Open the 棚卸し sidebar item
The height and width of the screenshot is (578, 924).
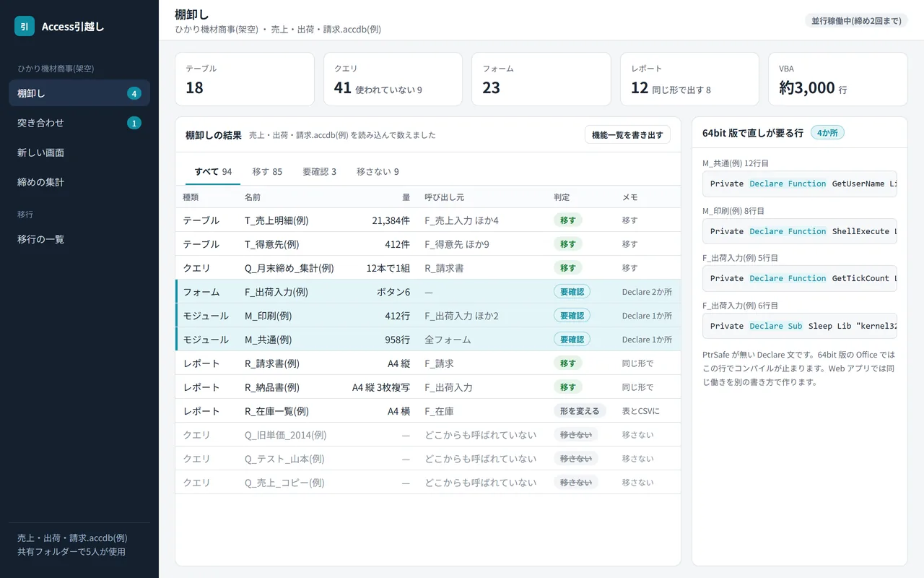[79, 93]
